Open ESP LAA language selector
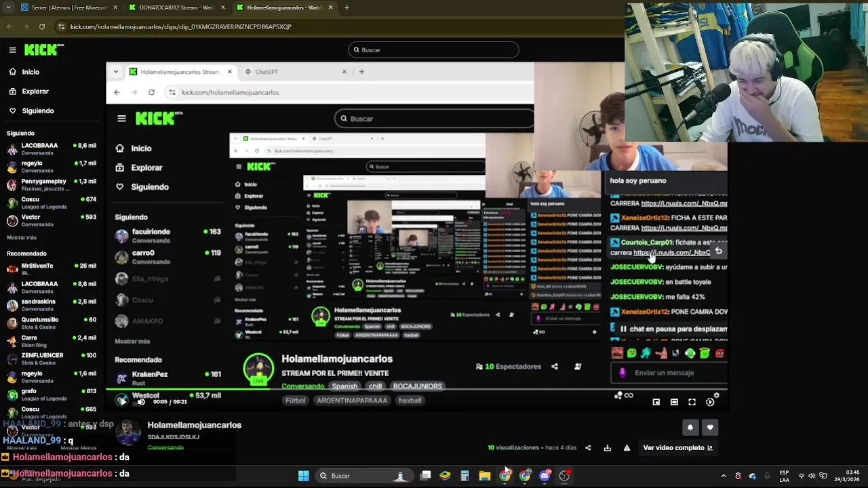Image resolution: width=868 pixels, height=488 pixels. pos(784,476)
